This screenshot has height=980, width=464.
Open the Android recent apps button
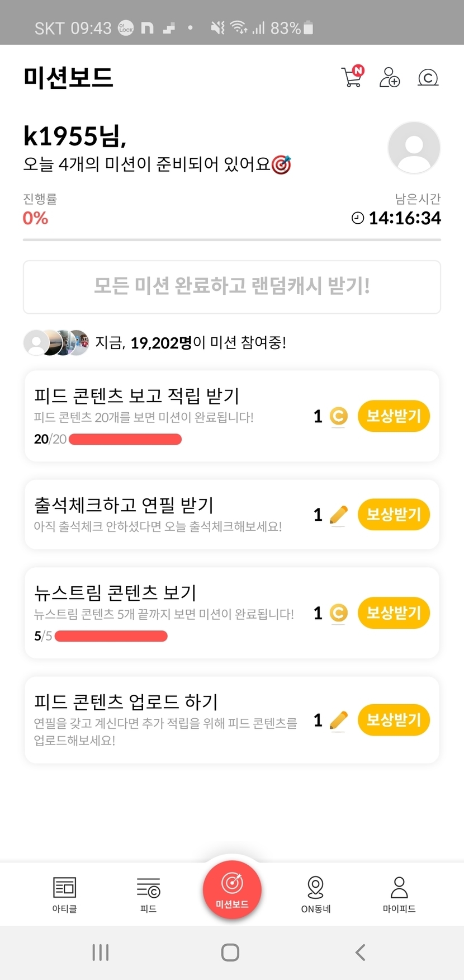[x=101, y=953]
